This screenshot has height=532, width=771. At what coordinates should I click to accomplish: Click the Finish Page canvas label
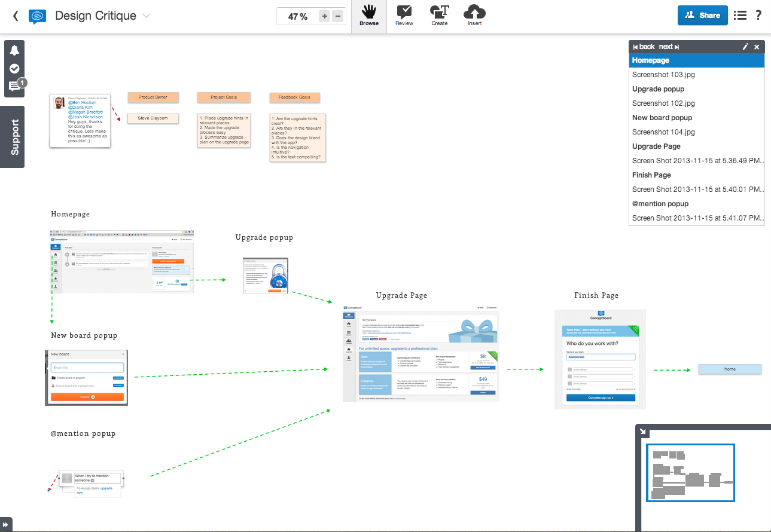click(596, 295)
